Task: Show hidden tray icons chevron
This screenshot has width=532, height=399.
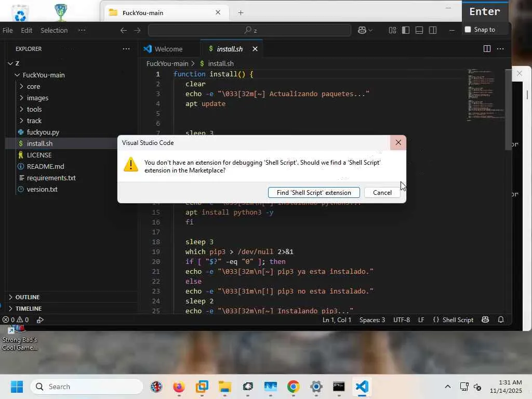Action: (x=448, y=387)
